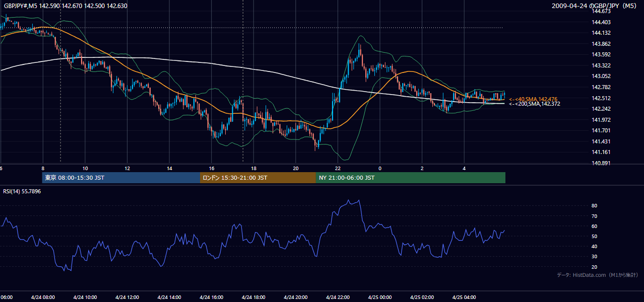This screenshot has height=302, width=644.
Task: Click the RSI 20 level label
Action: click(594, 267)
